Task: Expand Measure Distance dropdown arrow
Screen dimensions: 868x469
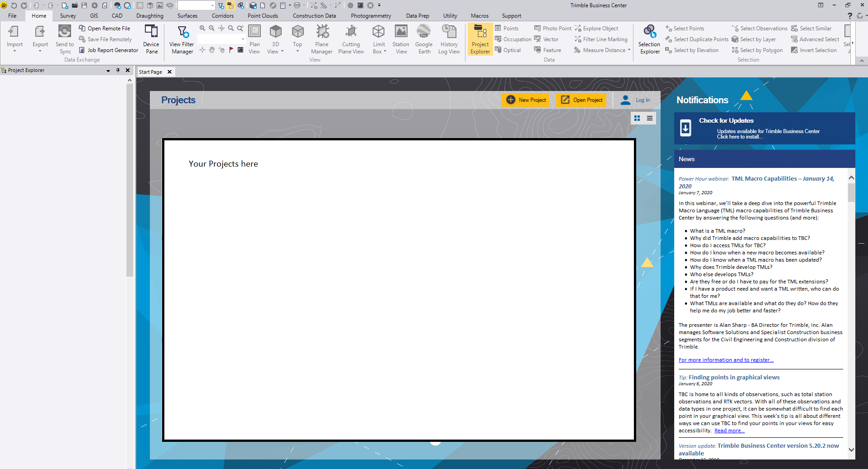Action: [629, 50]
